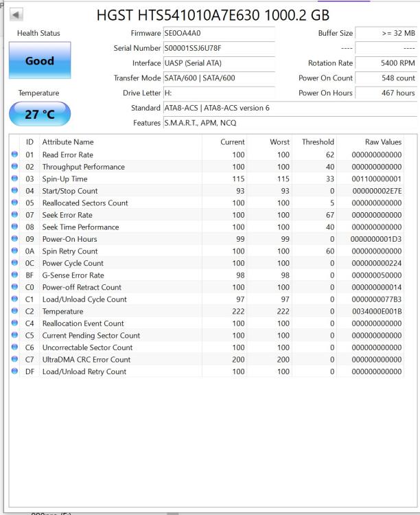Click the empty second value field under Buffer Size
Viewport: 420px width, 515px height.
point(386,48)
